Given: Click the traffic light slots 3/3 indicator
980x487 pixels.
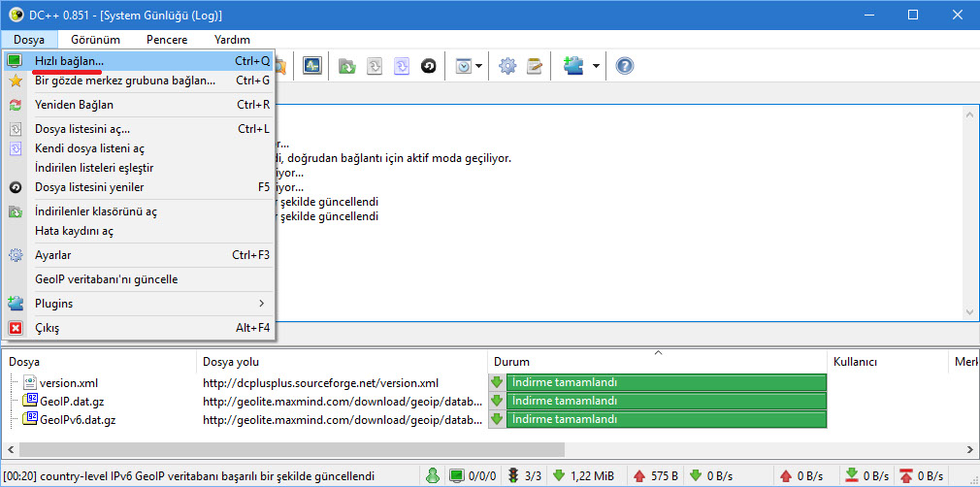Looking at the screenshot, I should click(x=524, y=475).
